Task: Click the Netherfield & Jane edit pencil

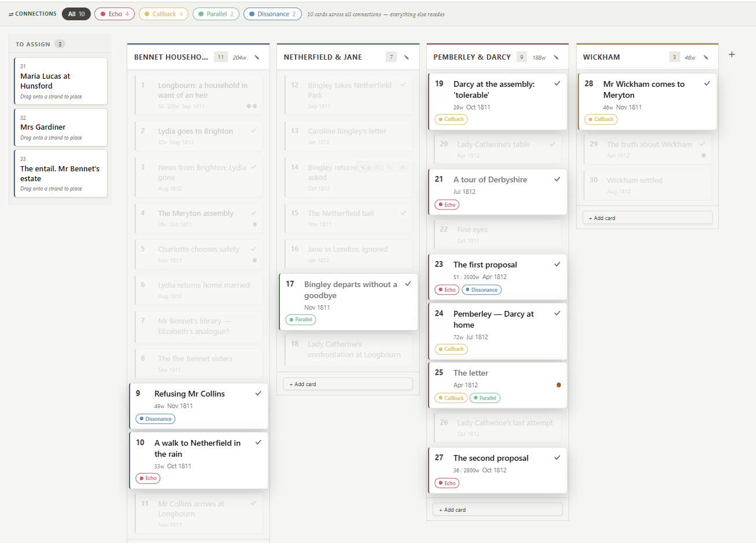Action: point(407,57)
